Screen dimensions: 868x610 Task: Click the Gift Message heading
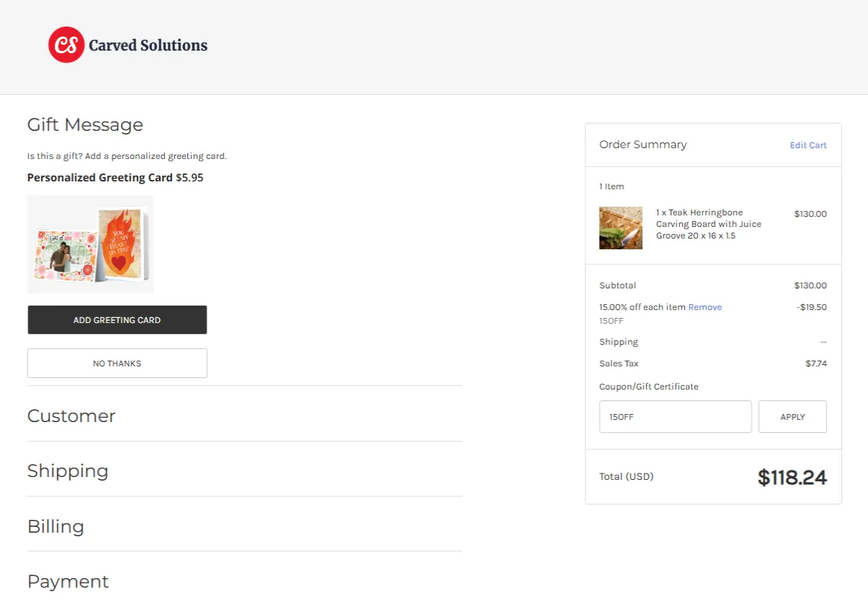pyautogui.click(x=85, y=125)
